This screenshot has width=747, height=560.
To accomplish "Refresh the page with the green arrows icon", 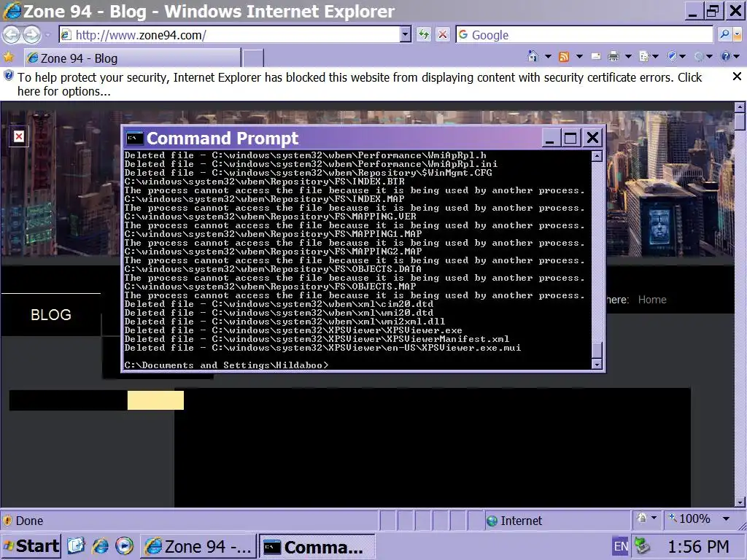I will point(424,35).
